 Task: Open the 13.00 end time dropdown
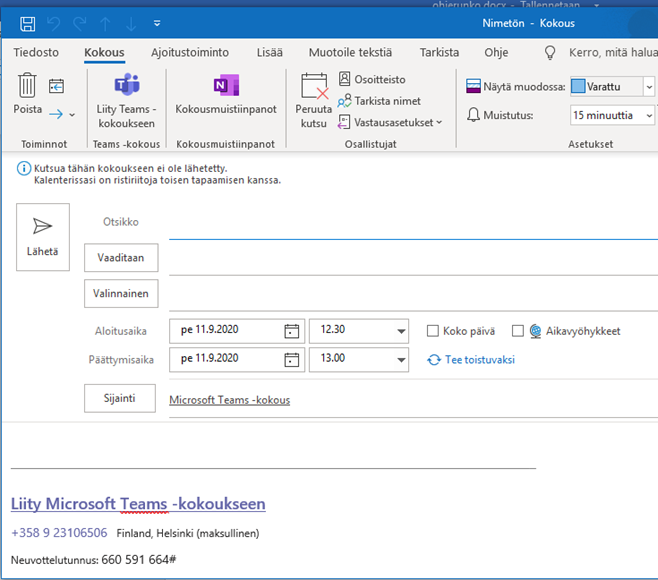401,360
